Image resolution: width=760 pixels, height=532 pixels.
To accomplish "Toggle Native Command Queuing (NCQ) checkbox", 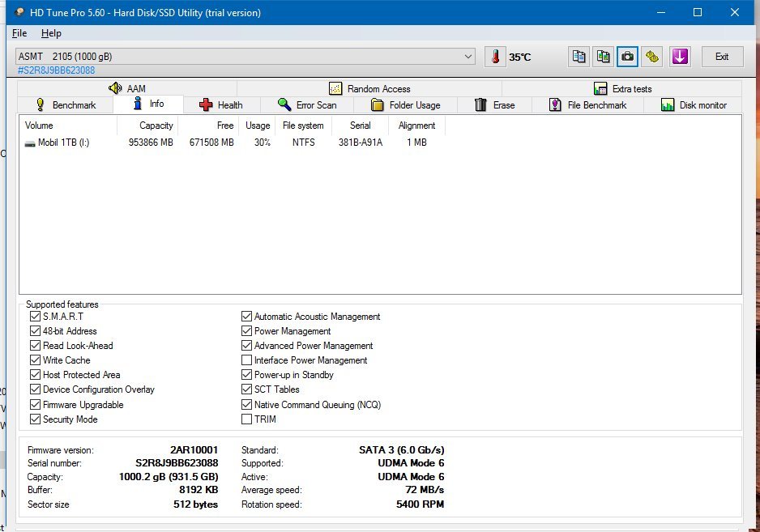I will coord(246,404).
